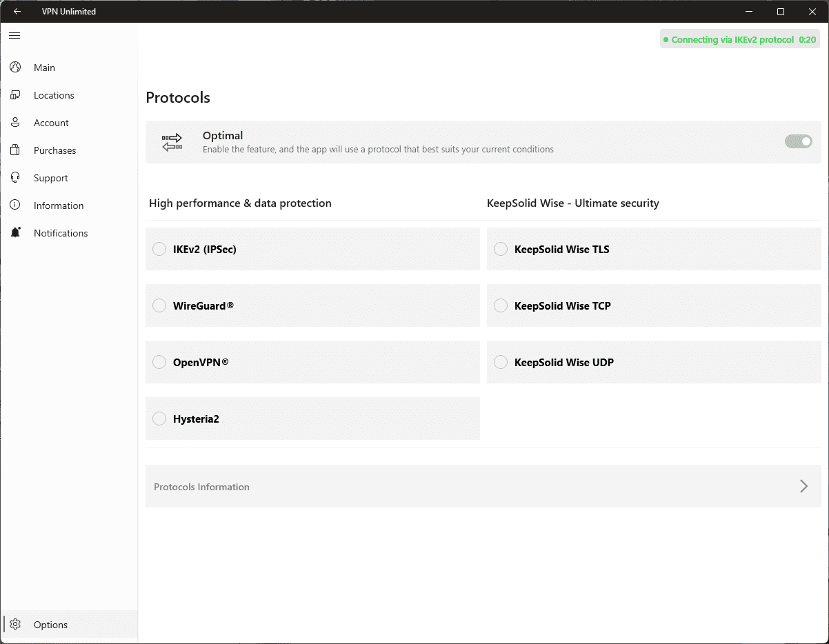Click the connecting via IKEv2 status badge
Viewport: 829px width, 644px height.
coord(739,39)
